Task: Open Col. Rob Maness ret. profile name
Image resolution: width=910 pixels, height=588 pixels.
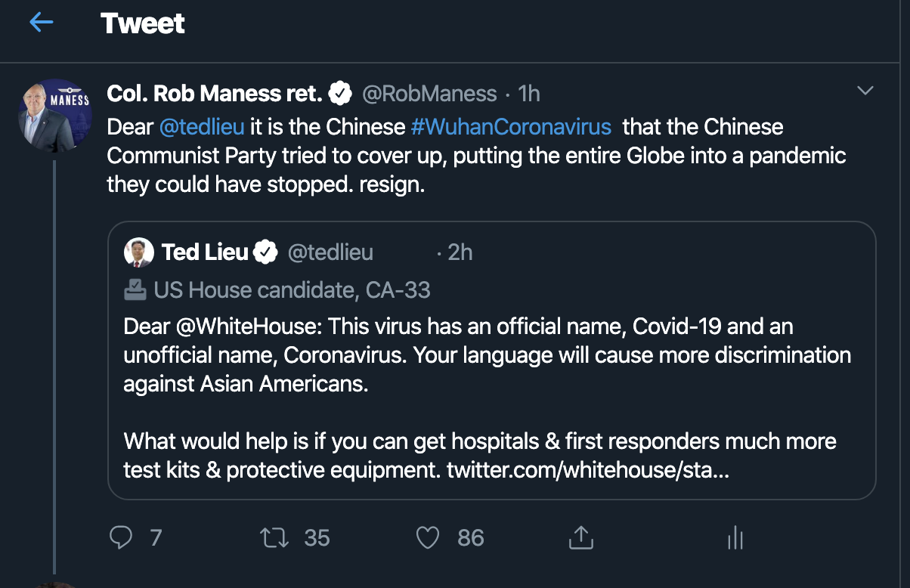Action: pos(215,94)
